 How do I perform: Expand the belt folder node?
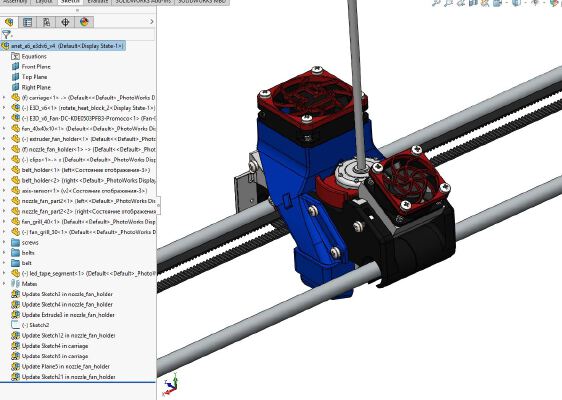pos(4,263)
